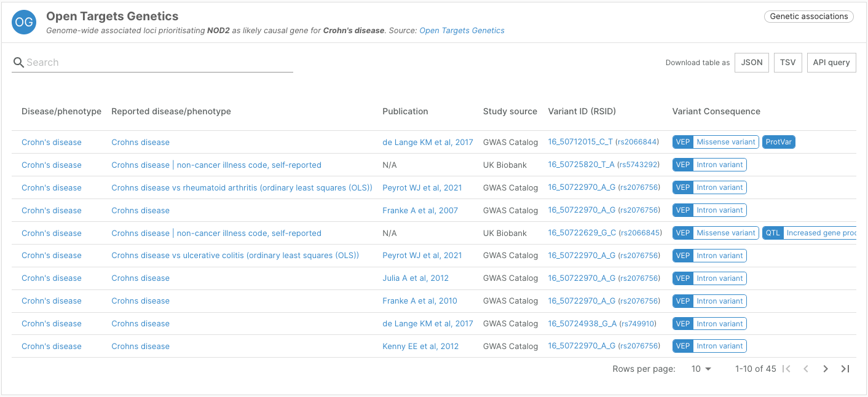Open self-reported study link for rs2066845 row

tap(216, 233)
